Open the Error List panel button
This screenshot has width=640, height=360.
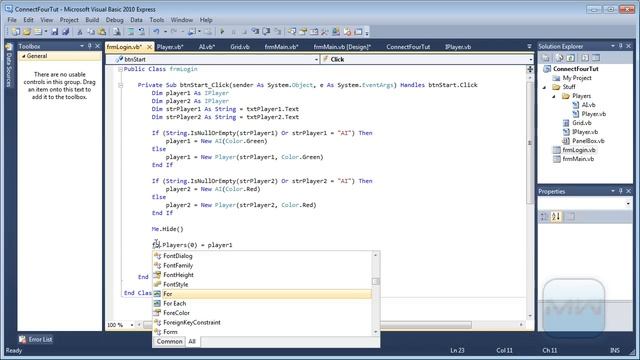coord(36,339)
